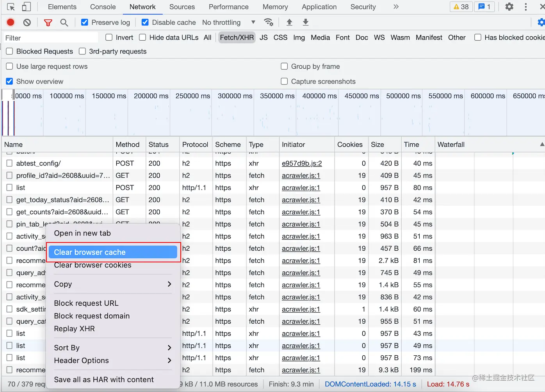The image size is (545, 392).
Task: Uncheck the Preserve log checkbox
Action: [85, 22]
